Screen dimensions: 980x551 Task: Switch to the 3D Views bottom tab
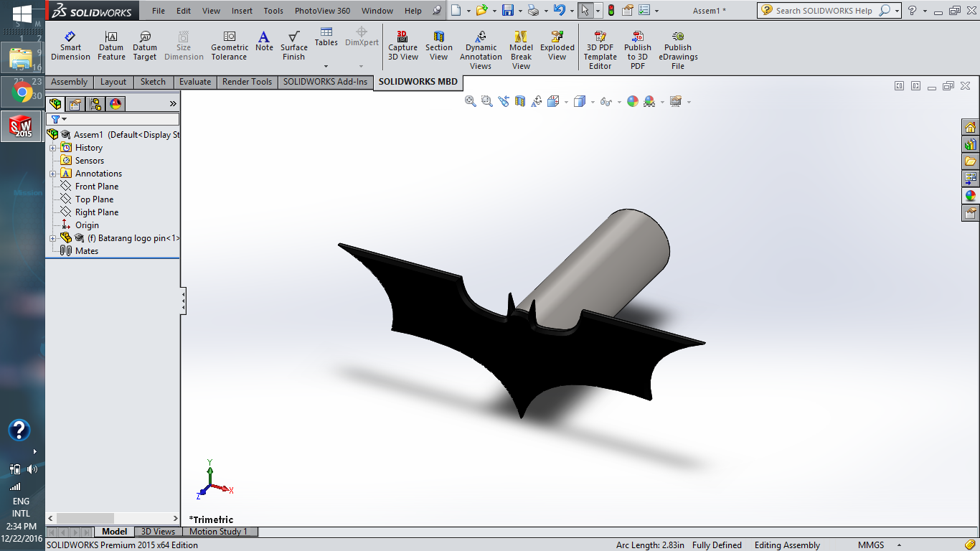pos(157,532)
